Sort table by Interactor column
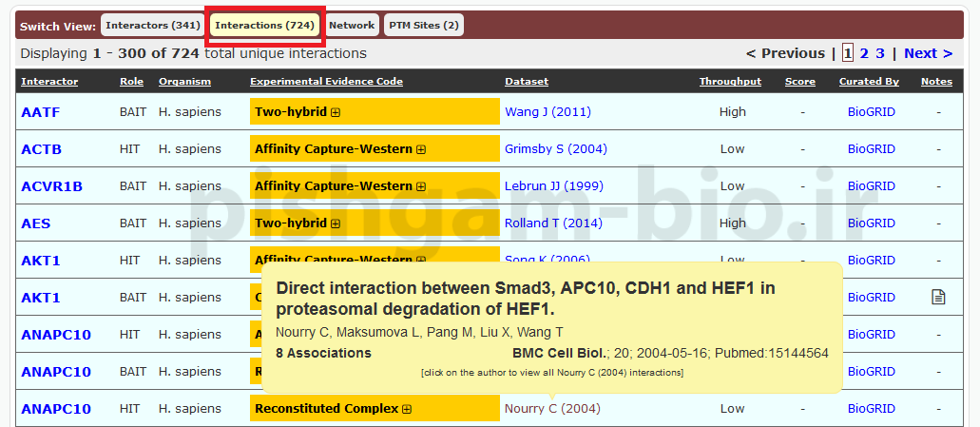The image size is (980, 427). (x=49, y=82)
